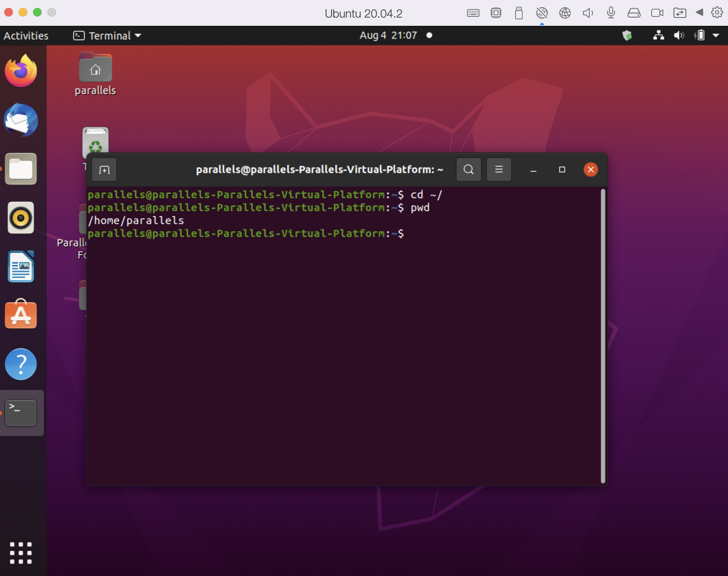Expand the system menu arrow
This screenshot has width=728, height=576.
(x=716, y=35)
